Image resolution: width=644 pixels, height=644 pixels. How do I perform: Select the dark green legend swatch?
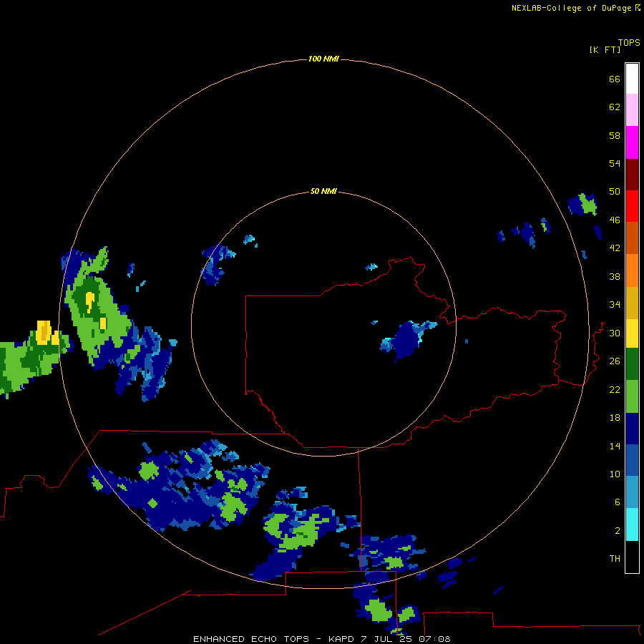[632, 364]
